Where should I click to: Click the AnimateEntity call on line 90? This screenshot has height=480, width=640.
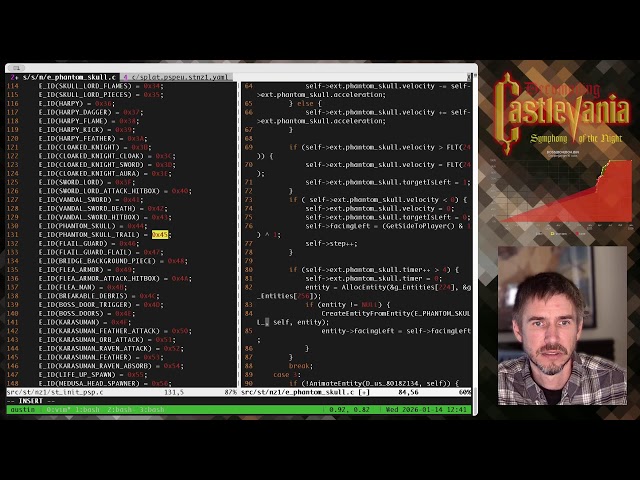[374, 384]
